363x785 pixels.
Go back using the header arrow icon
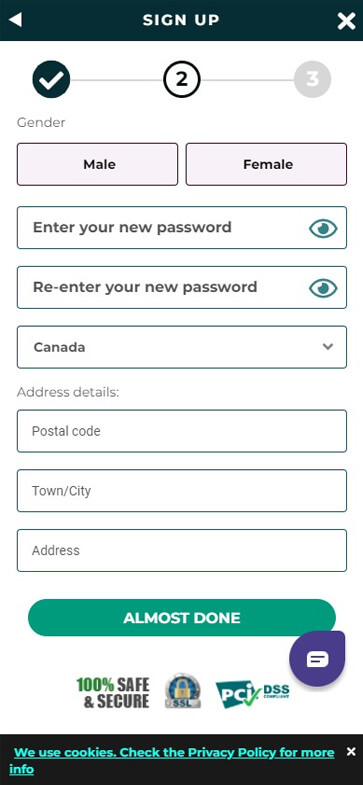pos(16,20)
